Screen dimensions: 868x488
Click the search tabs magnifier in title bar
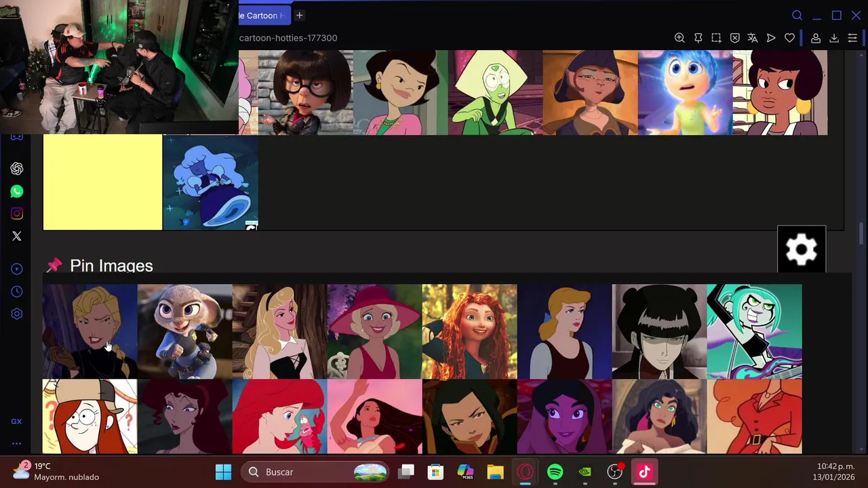(797, 15)
